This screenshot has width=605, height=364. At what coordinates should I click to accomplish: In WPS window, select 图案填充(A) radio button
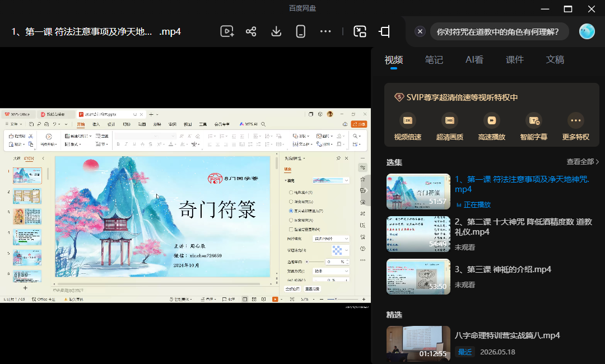pyautogui.click(x=291, y=220)
